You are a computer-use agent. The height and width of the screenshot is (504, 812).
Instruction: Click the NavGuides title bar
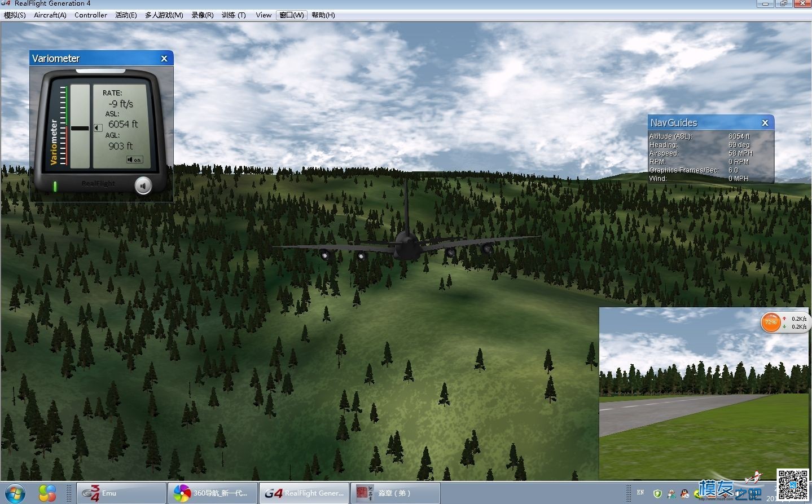pyautogui.click(x=710, y=123)
